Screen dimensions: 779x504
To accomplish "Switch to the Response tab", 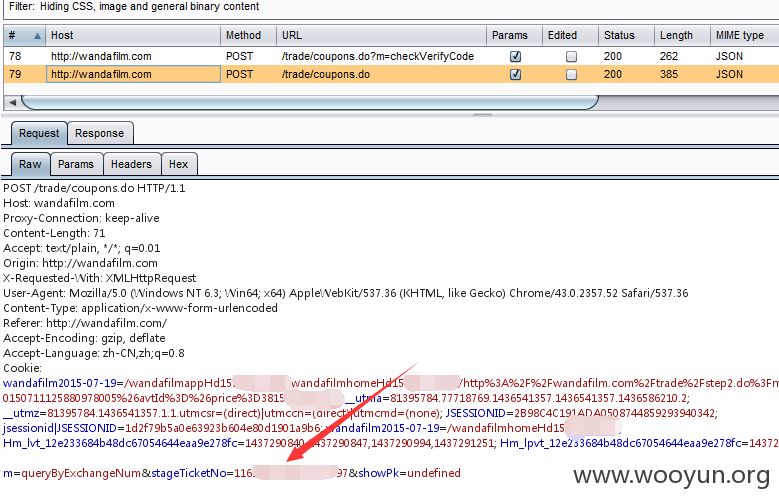I will [99, 133].
